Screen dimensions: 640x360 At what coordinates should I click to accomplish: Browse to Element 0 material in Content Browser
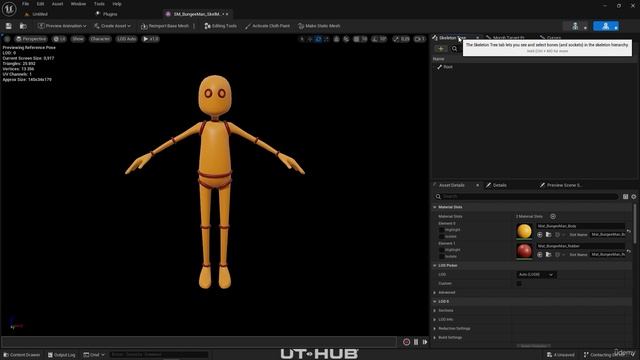click(549, 235)
